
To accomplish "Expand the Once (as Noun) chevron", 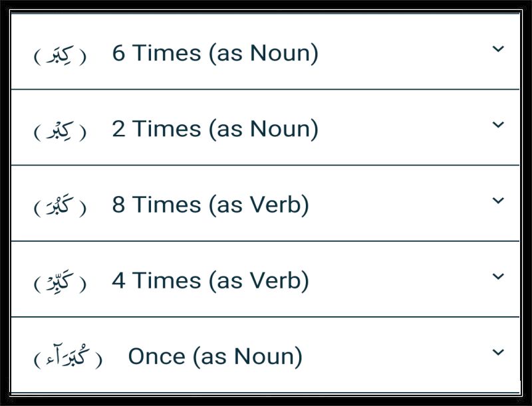I will [x=497, y=352].
